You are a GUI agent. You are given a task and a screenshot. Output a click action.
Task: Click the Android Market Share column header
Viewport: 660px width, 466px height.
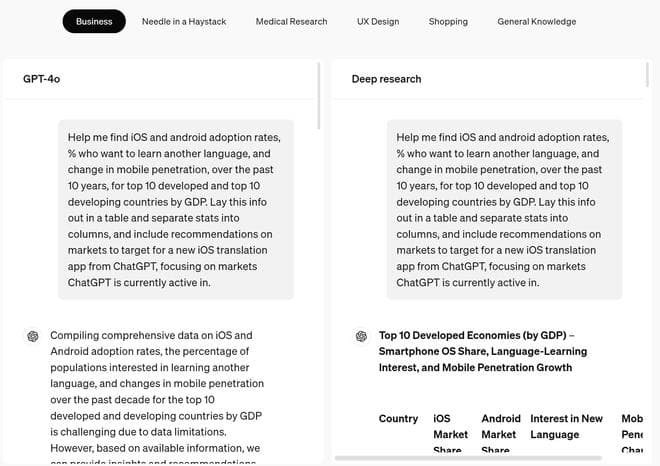point(500,434)
